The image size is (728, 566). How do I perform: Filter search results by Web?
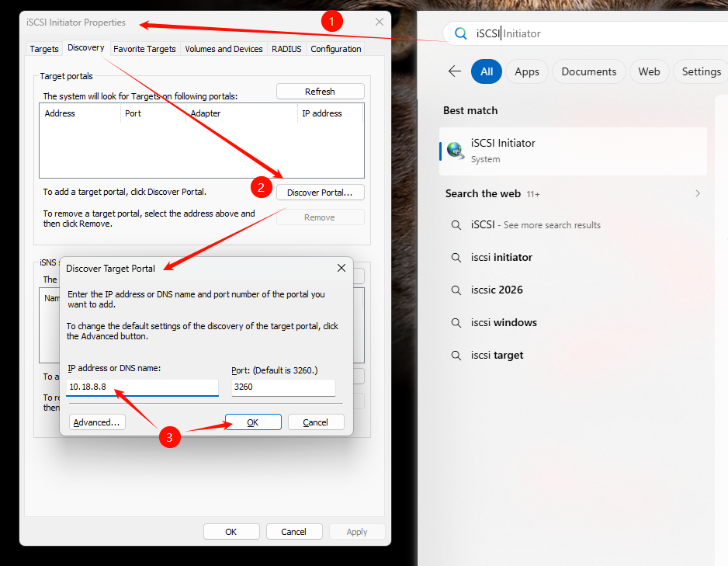click(649, 71)
